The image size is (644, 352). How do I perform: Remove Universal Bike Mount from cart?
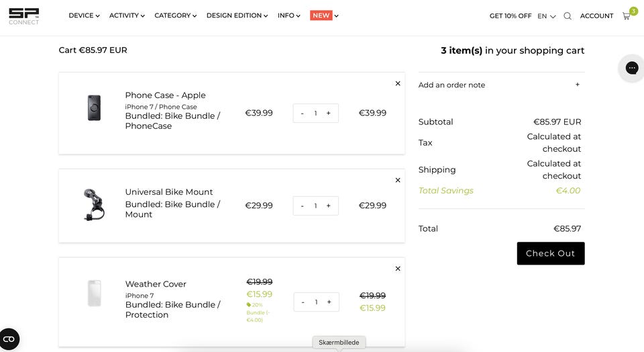point(398,180)
